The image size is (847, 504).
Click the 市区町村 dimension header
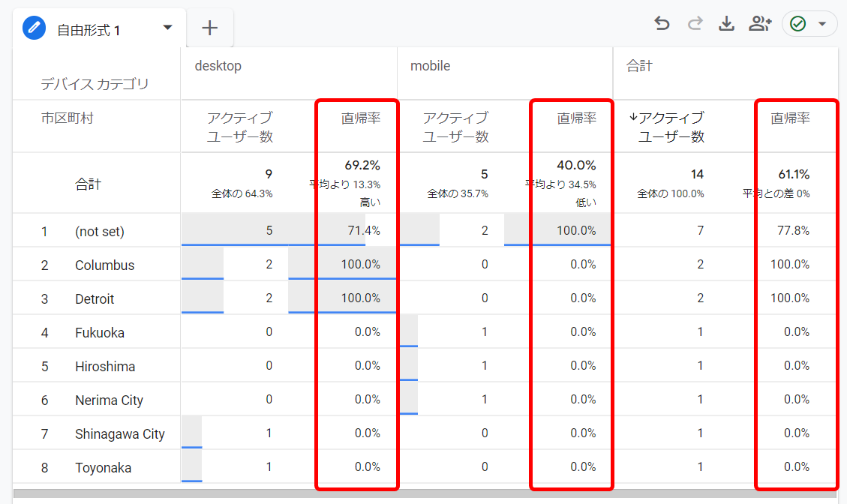[68, 118]
